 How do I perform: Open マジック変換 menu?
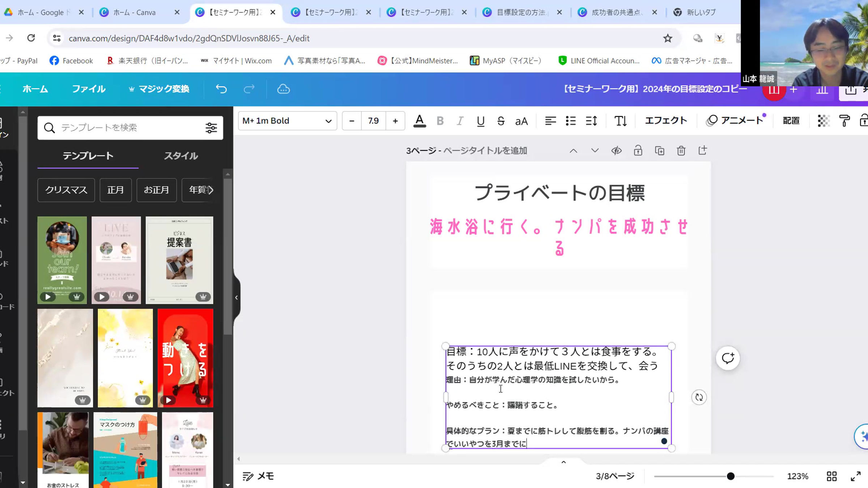pos(159,89)
